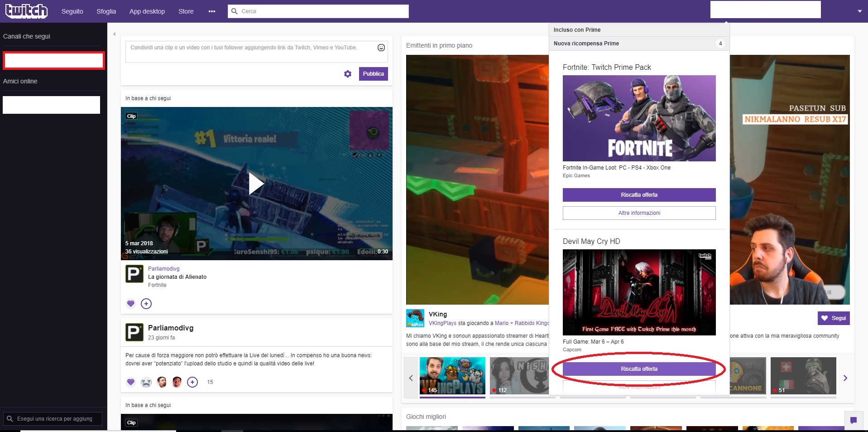
Task: Click the Pubblica button
Action: tap(374, 74)
